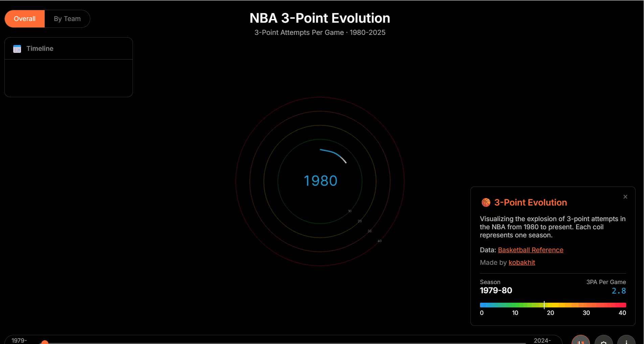This screenshot has height=344, width=644.
Task: Visit the kobakhit profile link
Action: (522, 262)
